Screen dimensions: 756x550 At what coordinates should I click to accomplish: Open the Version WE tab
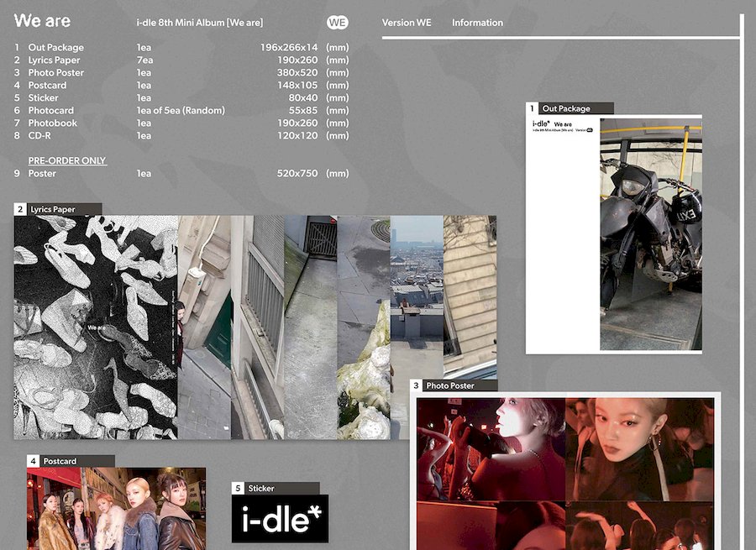point(407,23)
